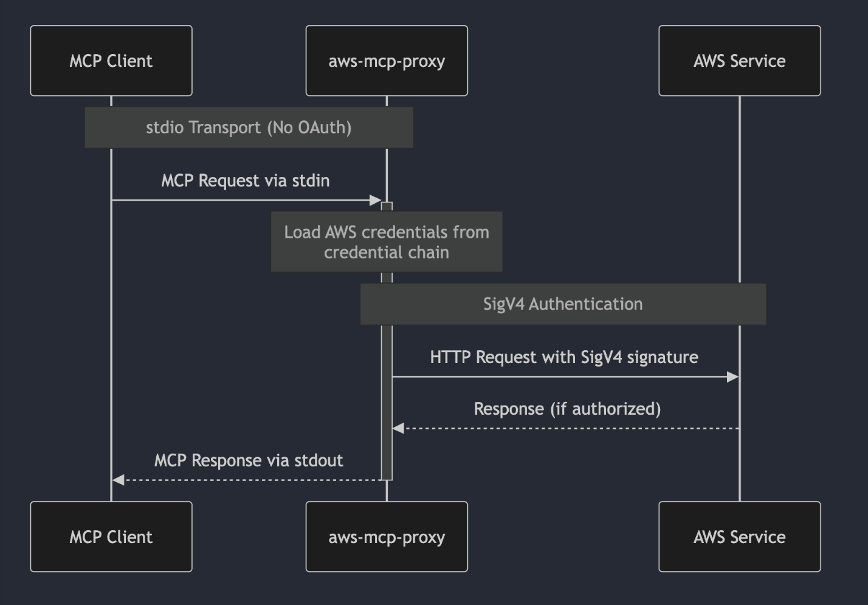Select the SigV4 Authentication banner
The image size is (868, 605).
click(562, 304)
